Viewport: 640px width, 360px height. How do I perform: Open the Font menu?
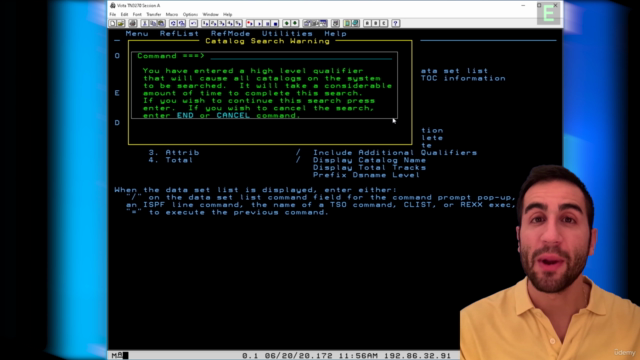coord(137,14)
